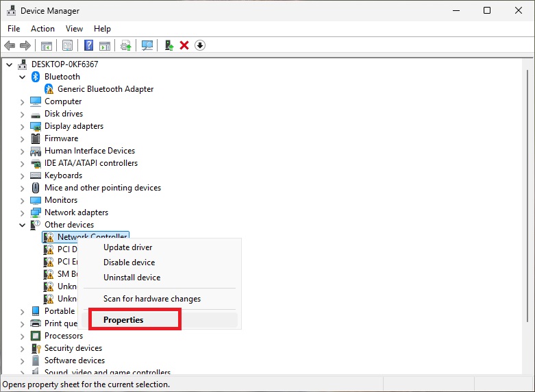This screenshot has height=392, width=535.
Task: Choose Properties in the context menu
Action: (x=160, y=320)
